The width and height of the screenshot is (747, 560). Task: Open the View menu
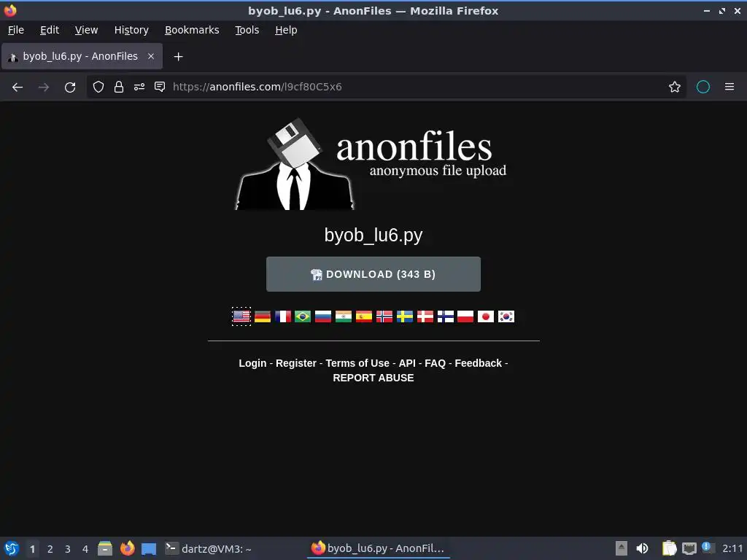[86, 30]
